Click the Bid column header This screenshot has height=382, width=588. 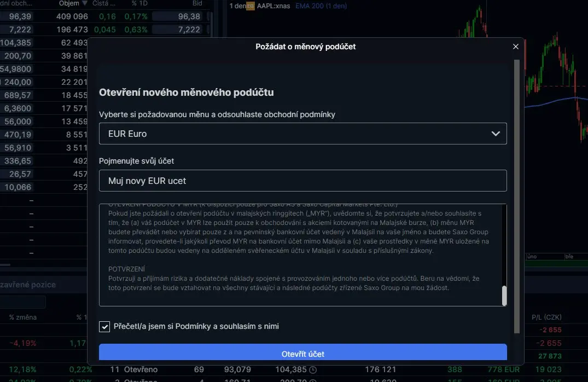click(197, 3)
